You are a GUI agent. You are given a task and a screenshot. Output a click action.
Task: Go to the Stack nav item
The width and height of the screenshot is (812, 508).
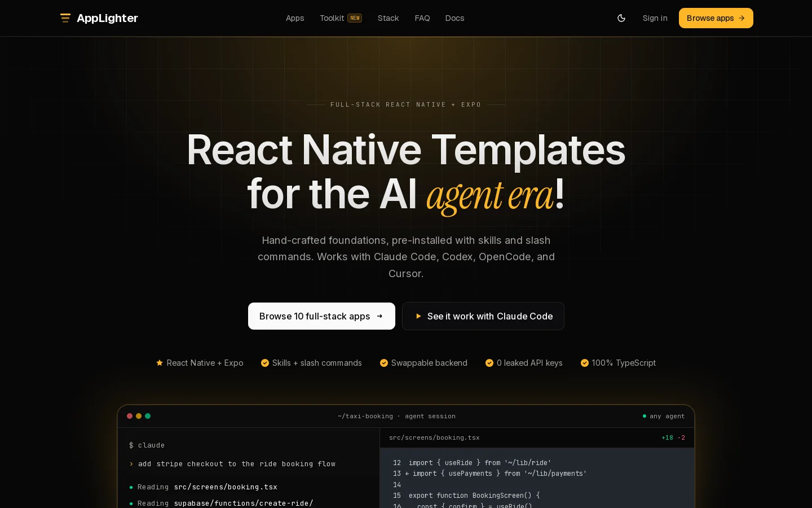click(388, 18)
